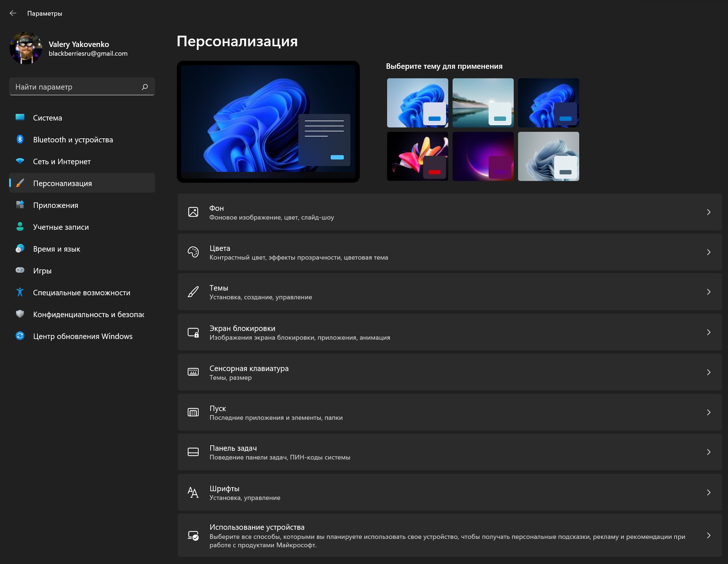Open Сеть и Интернет section

tap(82, 161)
